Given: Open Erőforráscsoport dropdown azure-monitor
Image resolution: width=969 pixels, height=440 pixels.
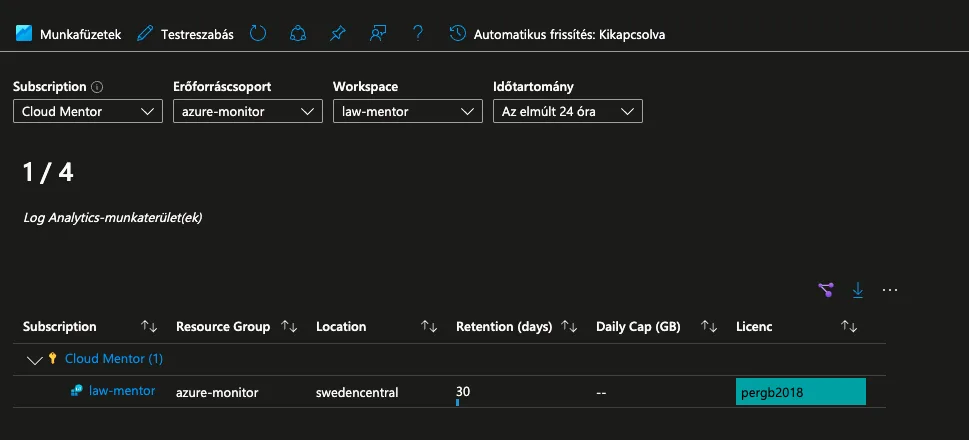Looking at the screenshot, I should (246, 111).
